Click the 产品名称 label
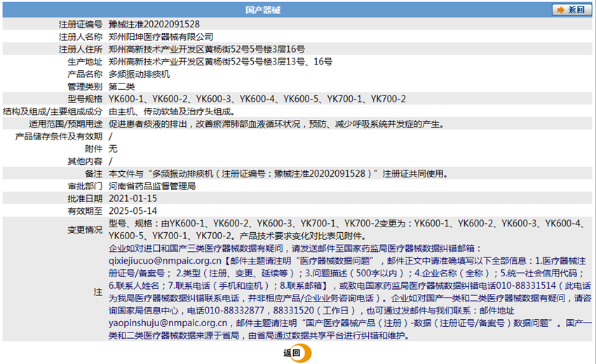596x364 pixels. point(85,74)
